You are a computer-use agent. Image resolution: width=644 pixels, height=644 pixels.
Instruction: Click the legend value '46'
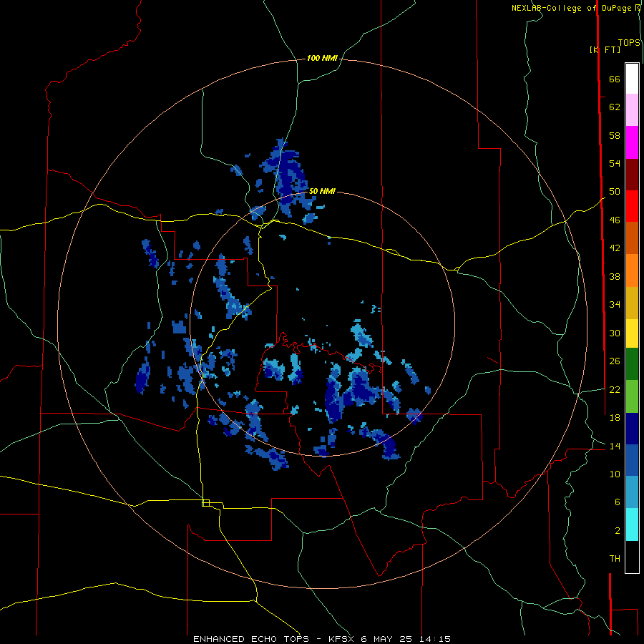coord(615,220)
